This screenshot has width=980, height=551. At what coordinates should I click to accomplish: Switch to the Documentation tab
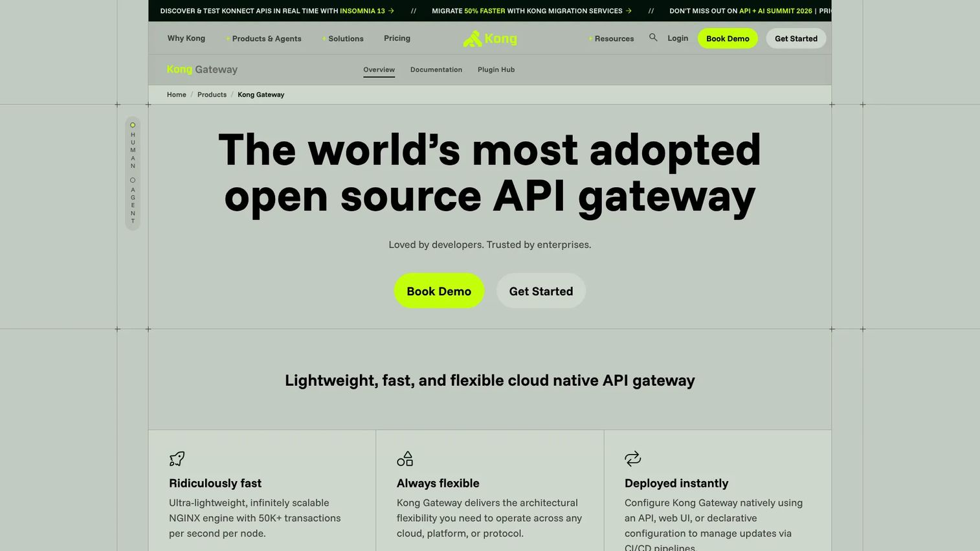coord(436,70)
